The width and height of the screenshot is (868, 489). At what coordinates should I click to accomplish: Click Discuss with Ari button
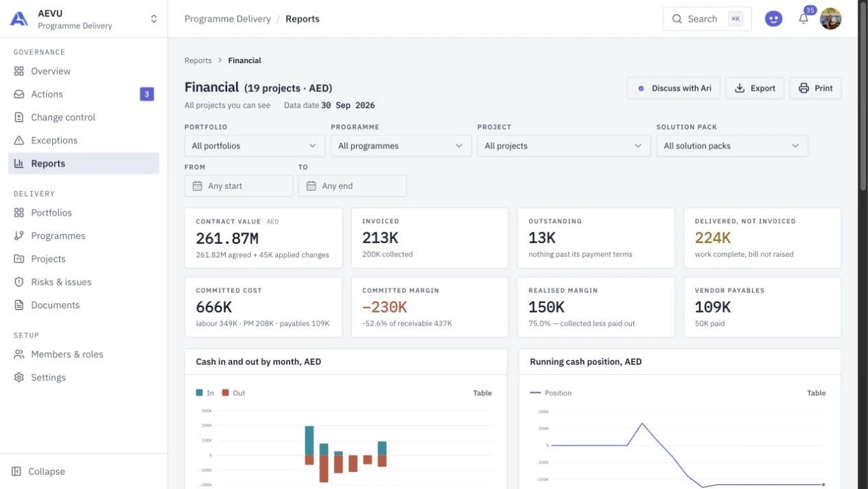(x=673, y=88)
